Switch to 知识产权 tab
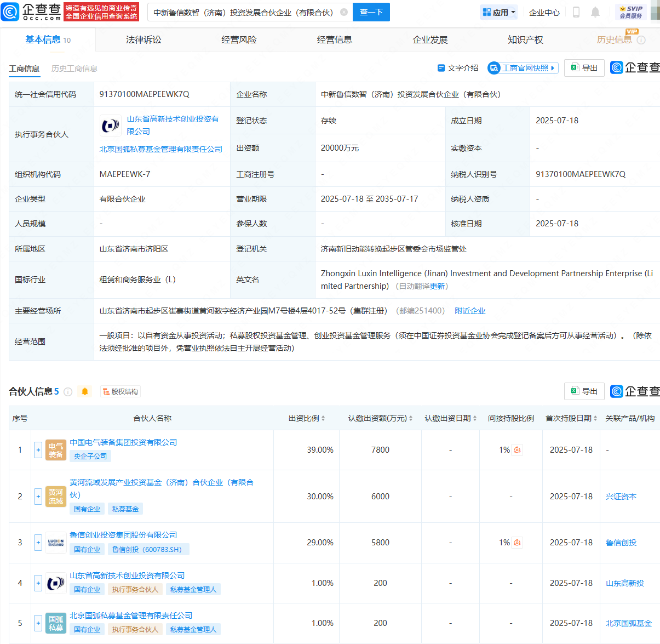 [x=525, y=39]
